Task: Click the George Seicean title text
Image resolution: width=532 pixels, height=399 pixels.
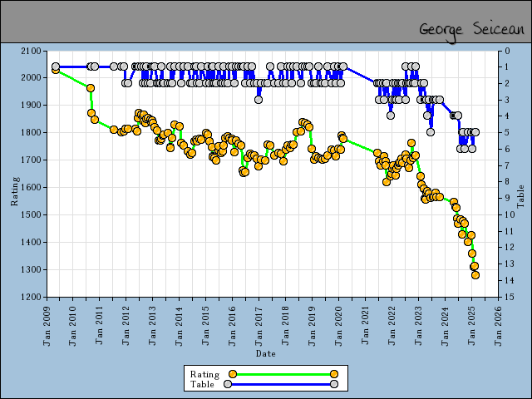Action: 471,31
